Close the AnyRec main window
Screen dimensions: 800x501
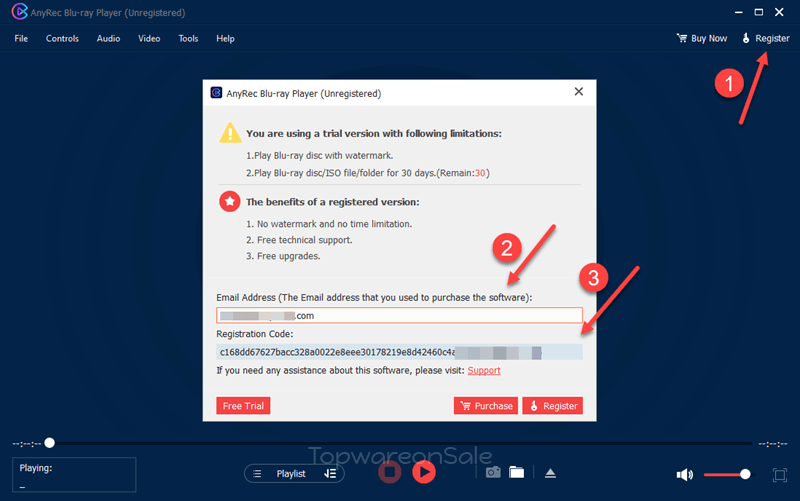pyautogui.click(x=779, y=12)
